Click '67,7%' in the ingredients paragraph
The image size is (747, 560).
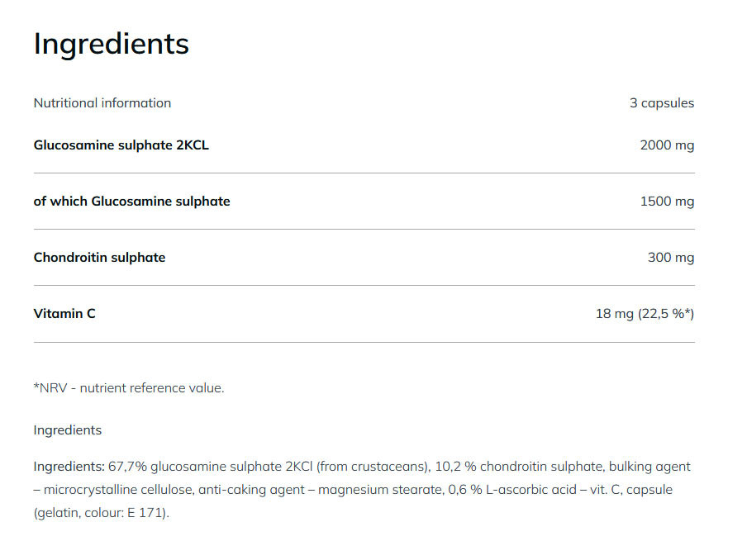click(x=128, y=467)
